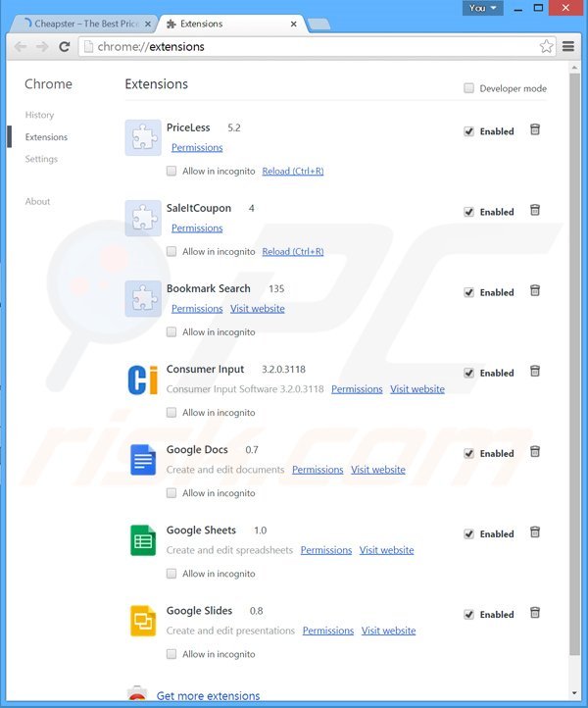
Task: Allow PriceLess in incognito
Action: point(171,171)
